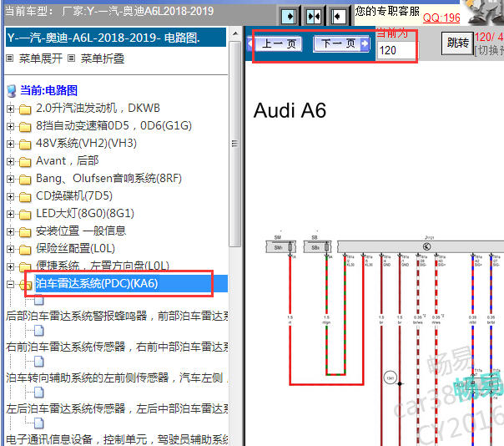Open page 左后泊车雷达系统传感器
The height and width of the screenshot is (446, 504).
[x=117, y=408]
